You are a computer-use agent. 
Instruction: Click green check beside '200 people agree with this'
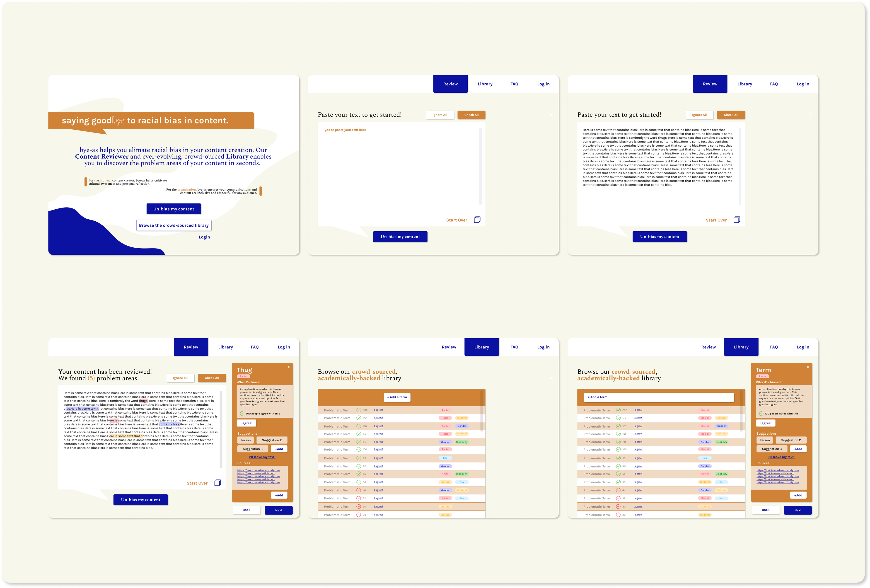click(242, 414)
